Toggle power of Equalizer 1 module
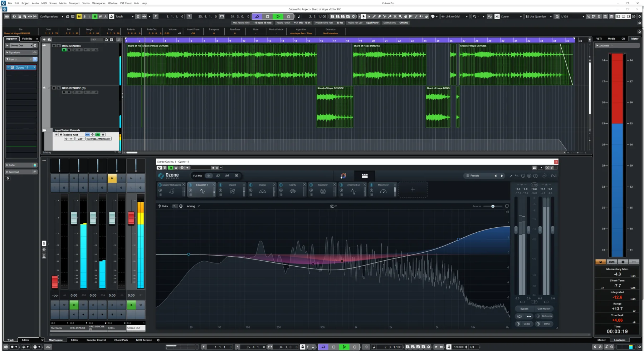This screenshot has width=644, height=351. 190,185
